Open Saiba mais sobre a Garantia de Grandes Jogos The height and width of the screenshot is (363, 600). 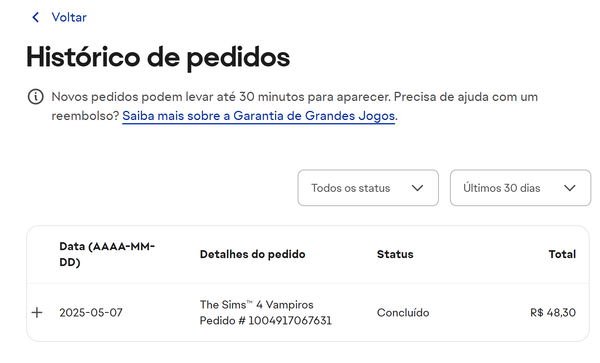coord(258,116)
